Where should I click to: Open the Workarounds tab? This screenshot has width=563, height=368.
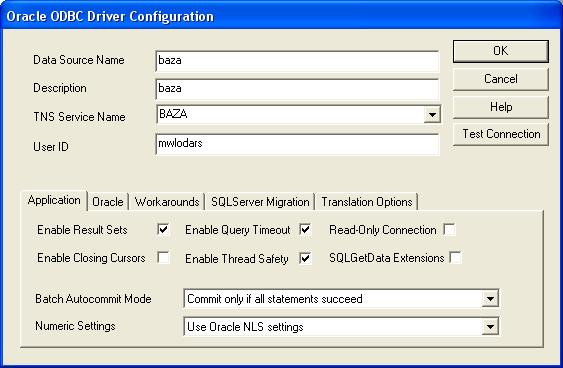(167, 202)
